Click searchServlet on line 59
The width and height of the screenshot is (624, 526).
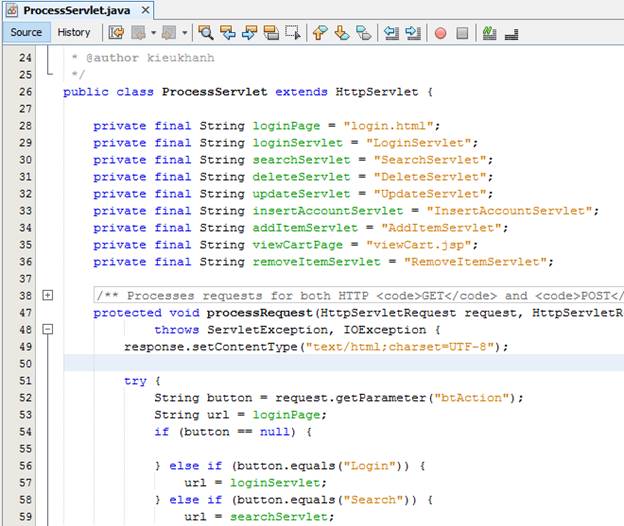coord(279,517)
